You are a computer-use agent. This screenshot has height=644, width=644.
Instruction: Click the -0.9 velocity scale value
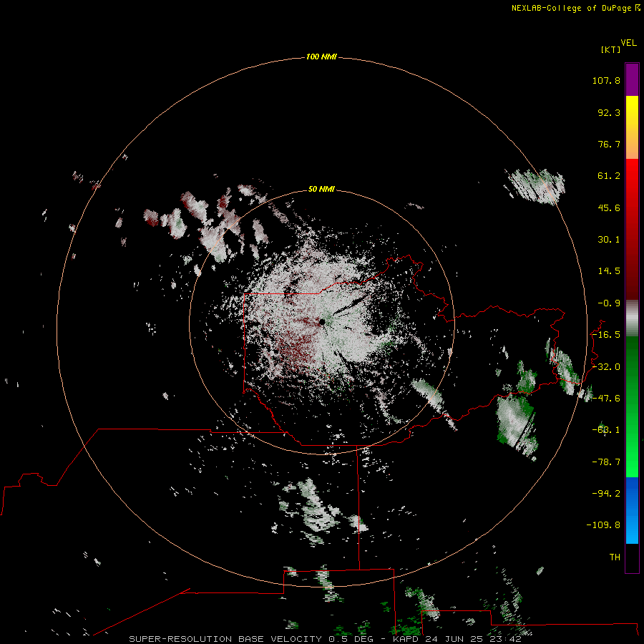tap(609, 303)
